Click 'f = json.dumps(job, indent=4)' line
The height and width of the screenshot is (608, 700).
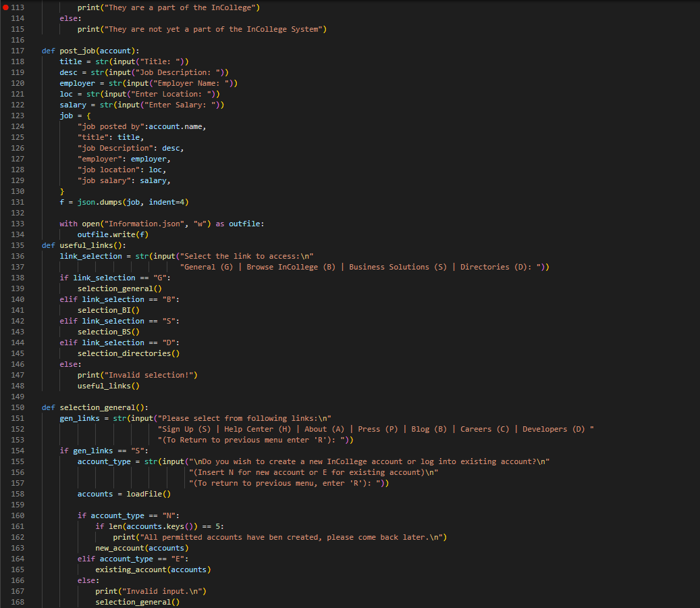coord(124,202)
